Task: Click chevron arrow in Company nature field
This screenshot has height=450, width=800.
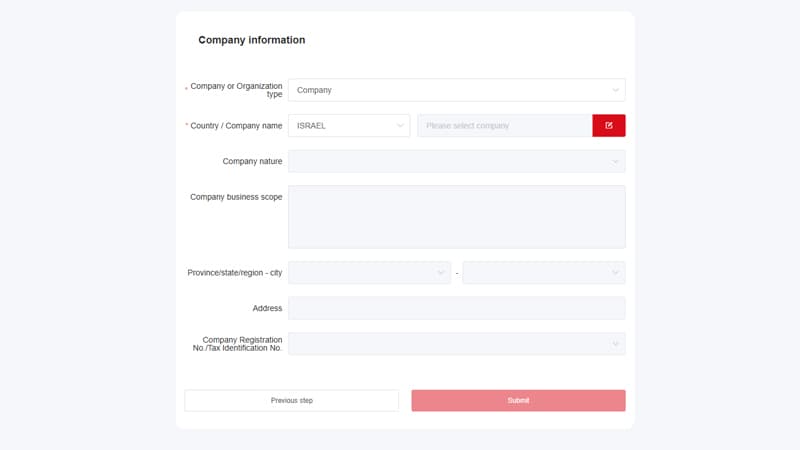Action: 615,162
